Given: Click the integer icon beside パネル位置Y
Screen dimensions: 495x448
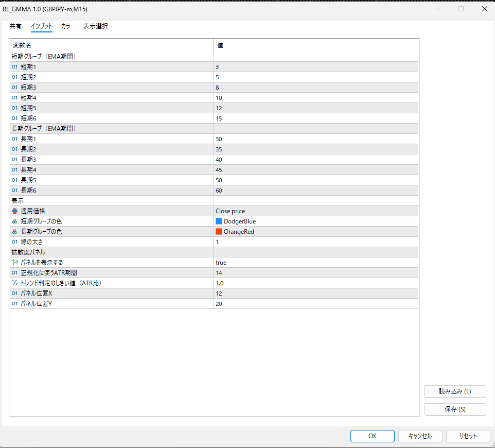Looking at the screenshot, I should coord(14,304).
